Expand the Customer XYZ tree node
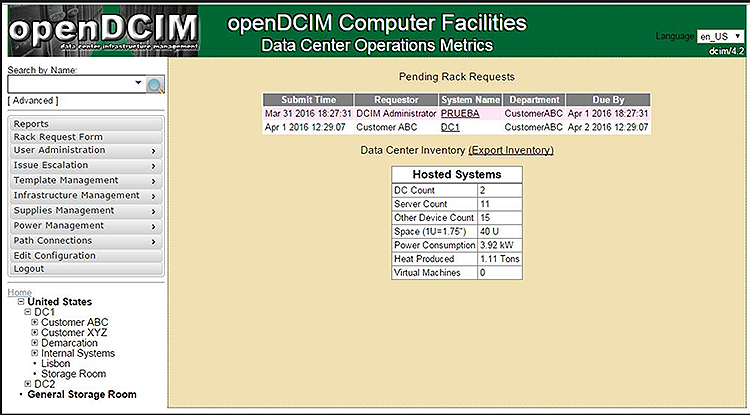 click(34, 332)
